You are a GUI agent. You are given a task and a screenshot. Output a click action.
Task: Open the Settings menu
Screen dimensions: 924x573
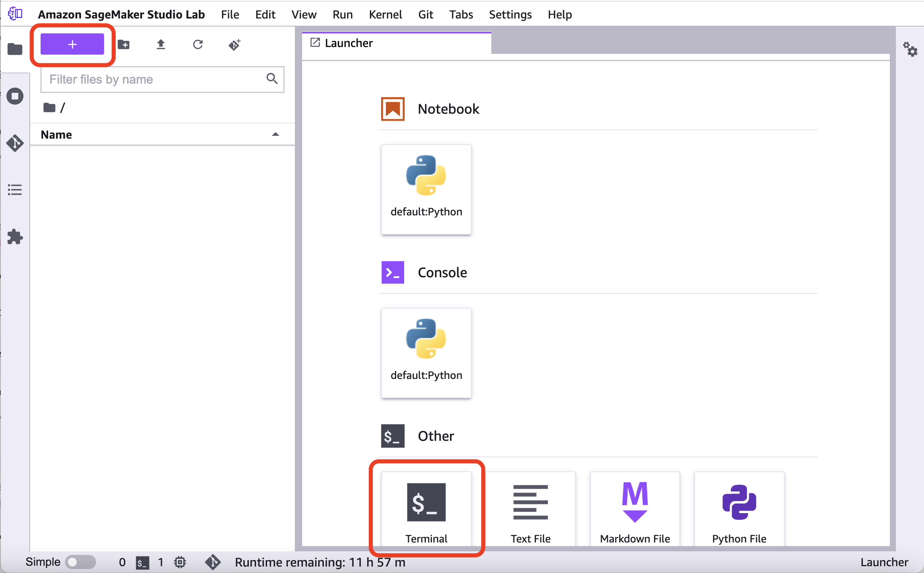click(510, 14)
